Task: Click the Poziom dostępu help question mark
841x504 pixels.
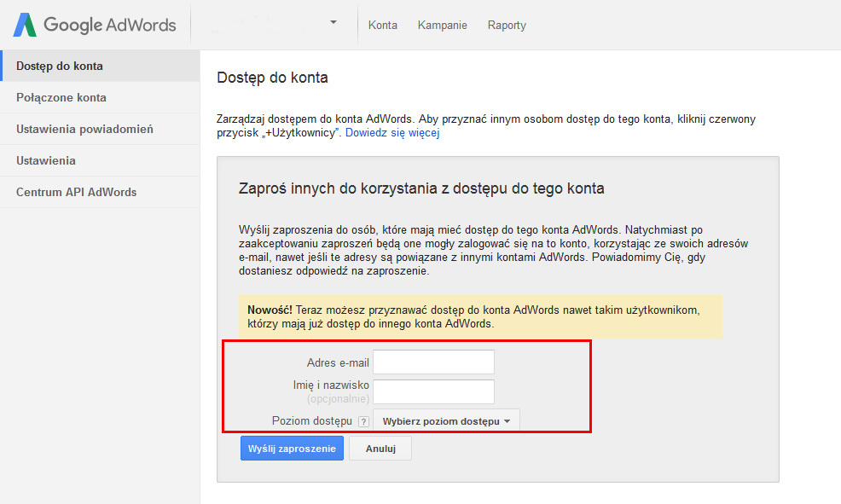Action: pyautogui.click(x=363, y=421)
